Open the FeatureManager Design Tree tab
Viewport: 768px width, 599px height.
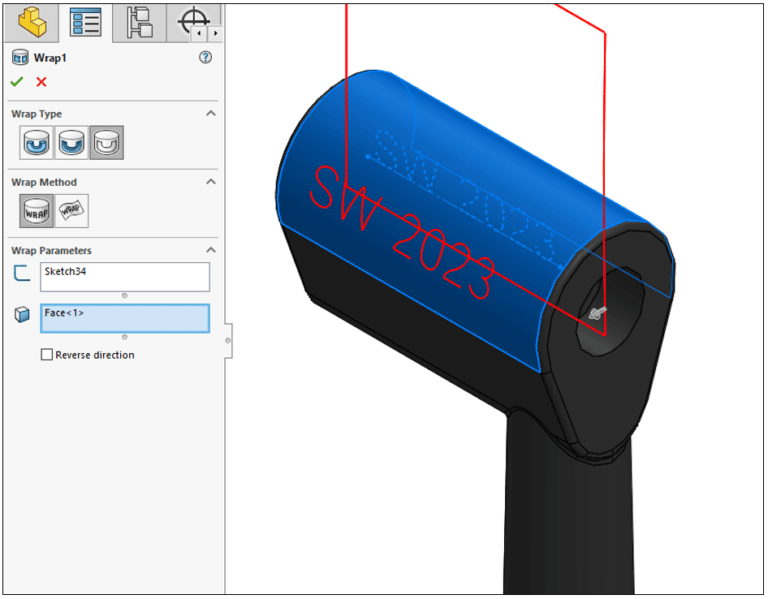pos(32,23)
